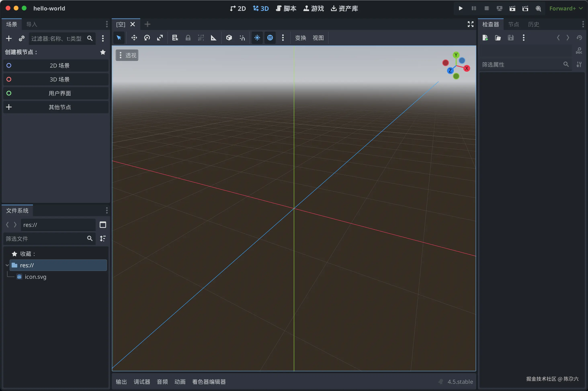Select the Rotate mode tool
Viewport: 588px width, 391px height.
tap(147, 38)
